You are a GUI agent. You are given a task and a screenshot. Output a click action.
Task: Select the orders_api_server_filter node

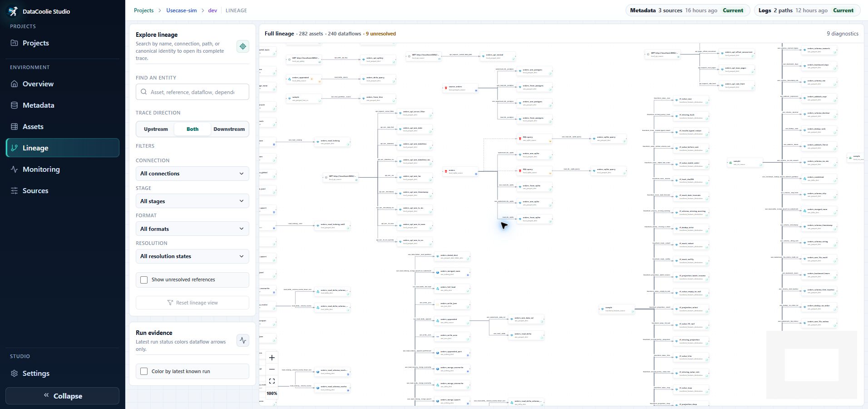pos(415,113)
